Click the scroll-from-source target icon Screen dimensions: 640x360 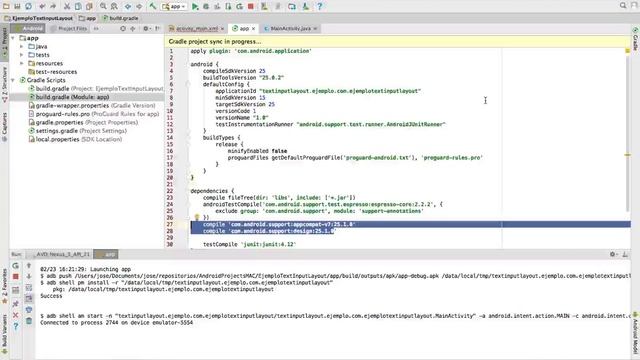(x=123, y=29)
